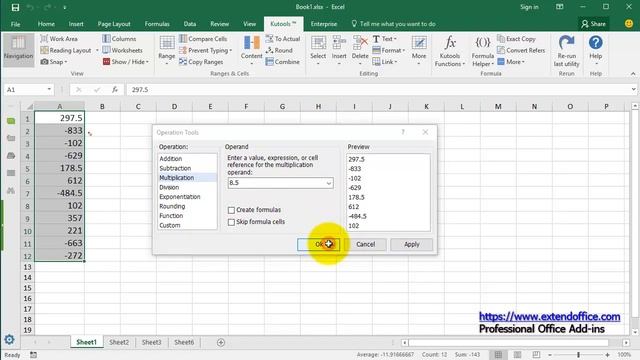The height and width of the screenshot is (360, 640).
Task: Apply the To Actual tool
Action: [x=282, y=39]
